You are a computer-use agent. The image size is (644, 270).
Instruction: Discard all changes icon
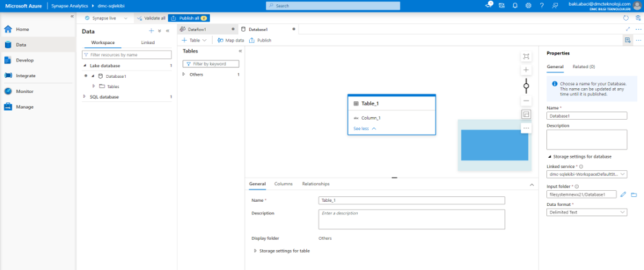[x=638, y=18]
